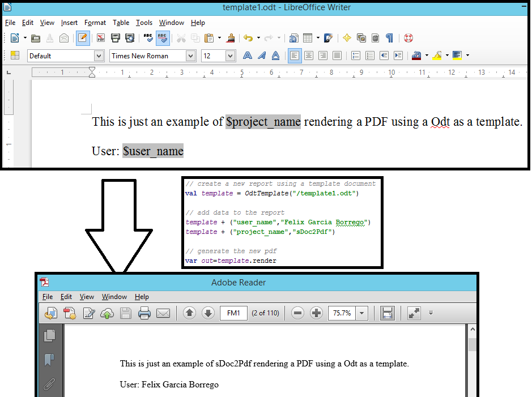Screen dimensions: 532x397
Task: Open the Help menu in Adobe Reader
Action: click(x=142, y=297)
